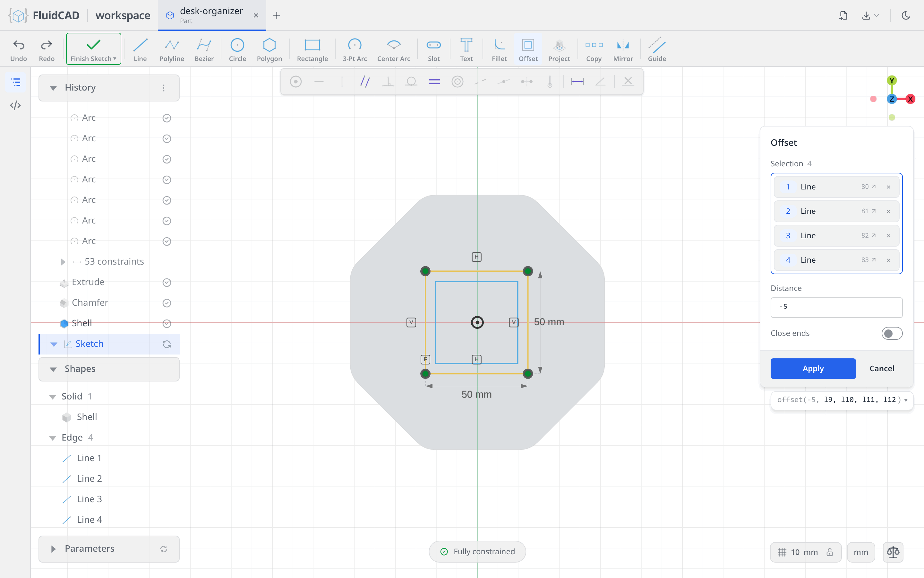
Task: Toggle dark mode moon icon
Action: tap(906, 15)
